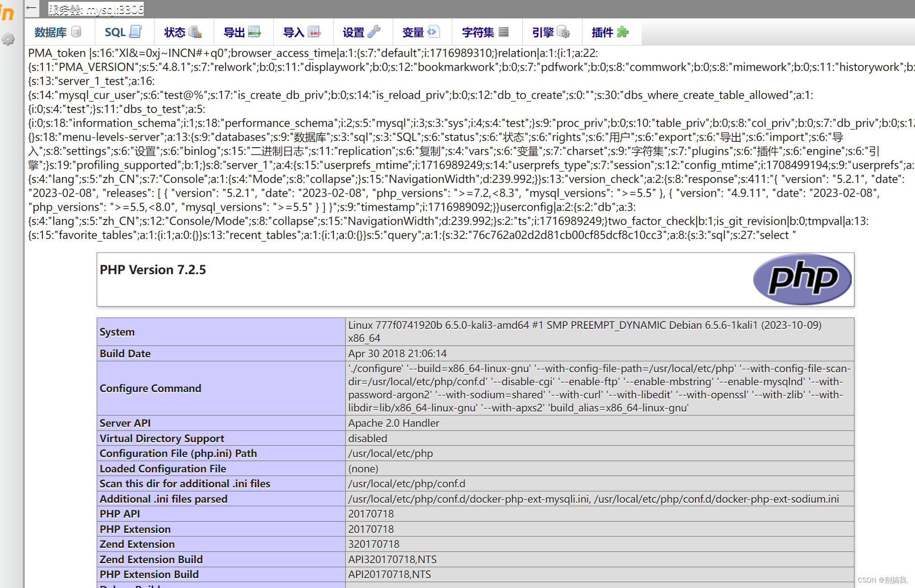Switch to the 状态 (Status) tab
This screenshot has height=588, width=915.
click(x=183, y=32)
